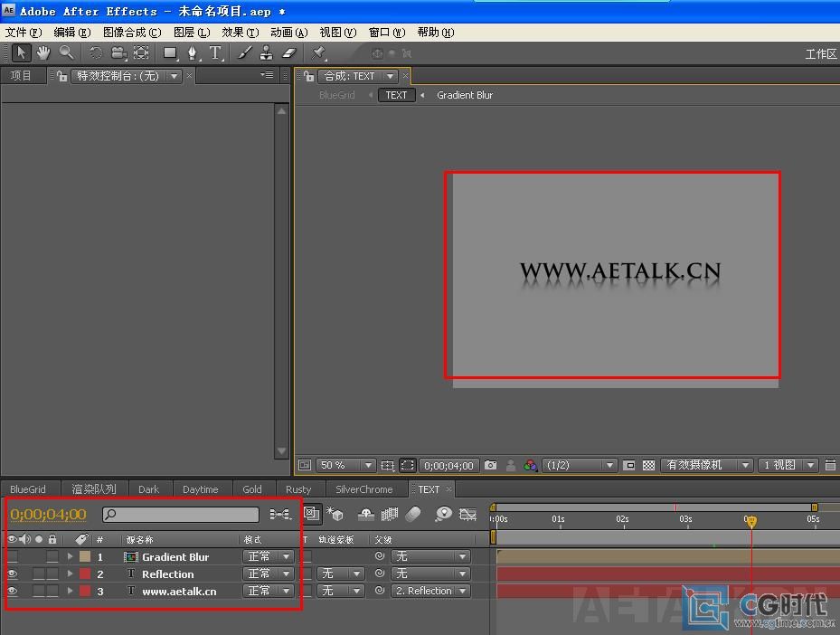Hide the Reflection layer eye icon
Viewport: 840px width, 635px height.
pos(13,573)
